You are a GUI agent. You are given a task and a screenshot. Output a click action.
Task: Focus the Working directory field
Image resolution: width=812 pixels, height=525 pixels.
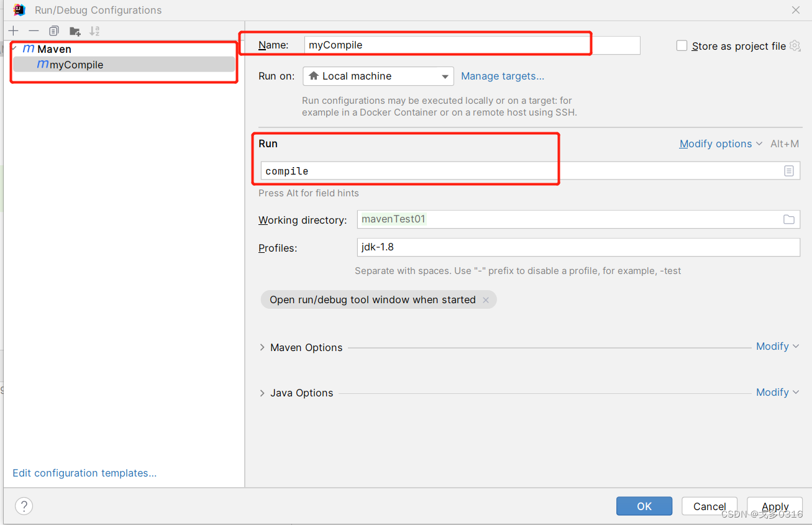[x=578, y=219]
